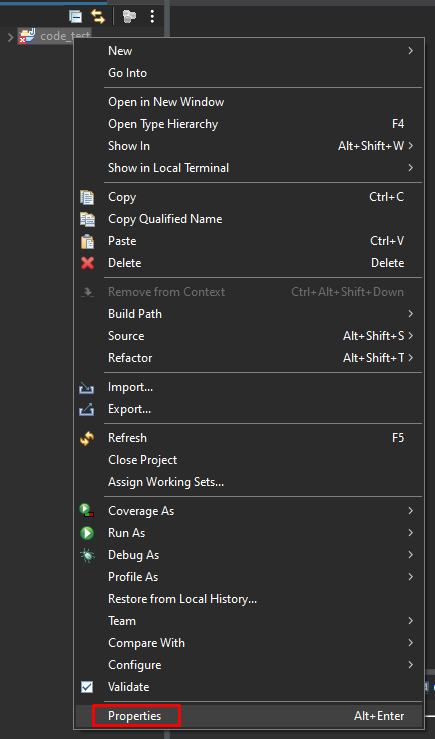Click the Refresh arrows icon

87,438
